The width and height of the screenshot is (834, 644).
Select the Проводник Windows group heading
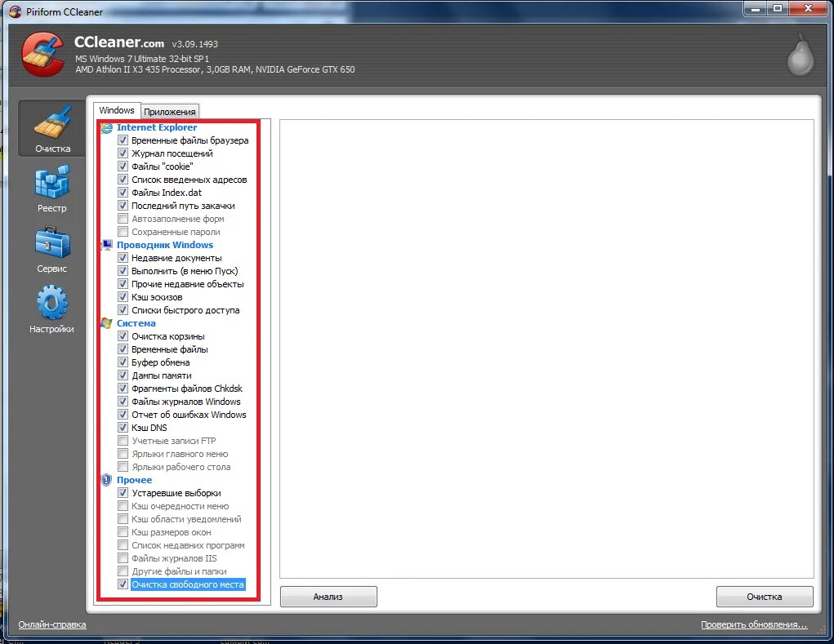[x=165, y=245]
